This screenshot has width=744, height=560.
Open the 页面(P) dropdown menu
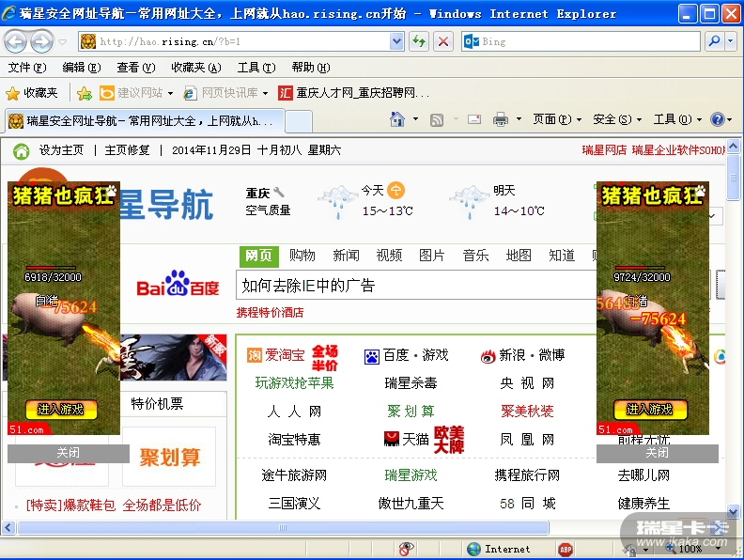[x=557, y=119]
